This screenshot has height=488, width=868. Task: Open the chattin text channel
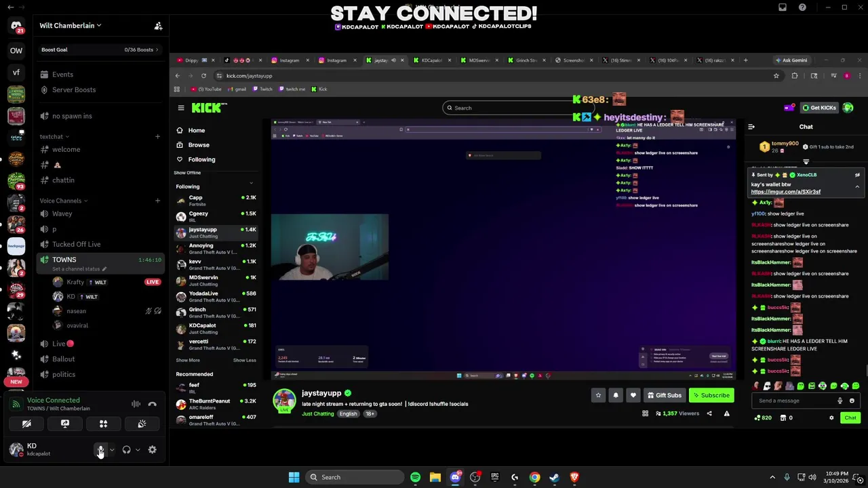click(100, 180)
